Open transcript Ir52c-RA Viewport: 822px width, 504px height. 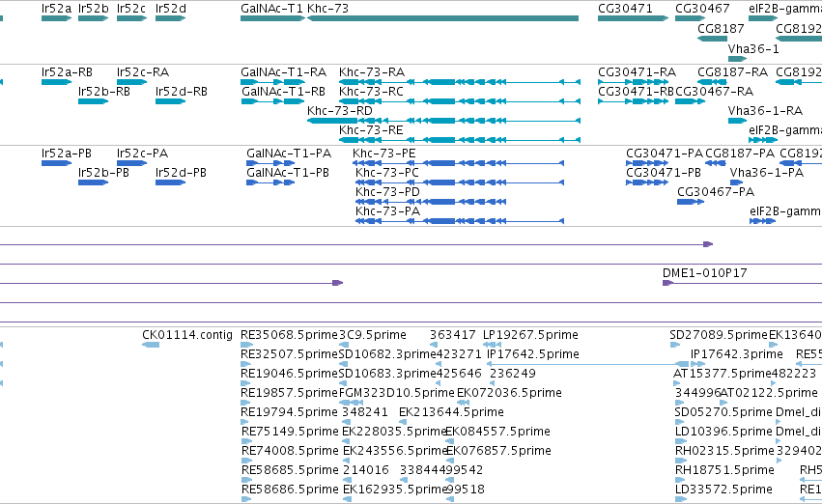(143, 71)
